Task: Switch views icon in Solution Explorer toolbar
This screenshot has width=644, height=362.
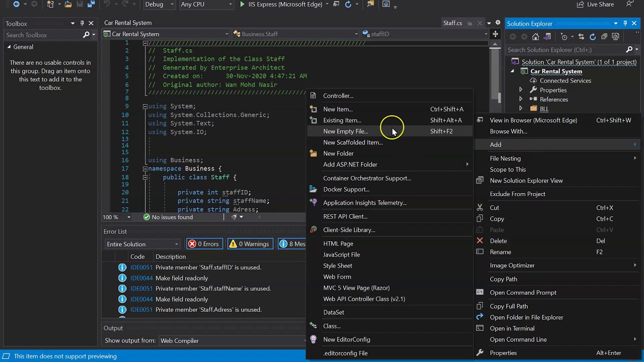Action: (547, 37)
